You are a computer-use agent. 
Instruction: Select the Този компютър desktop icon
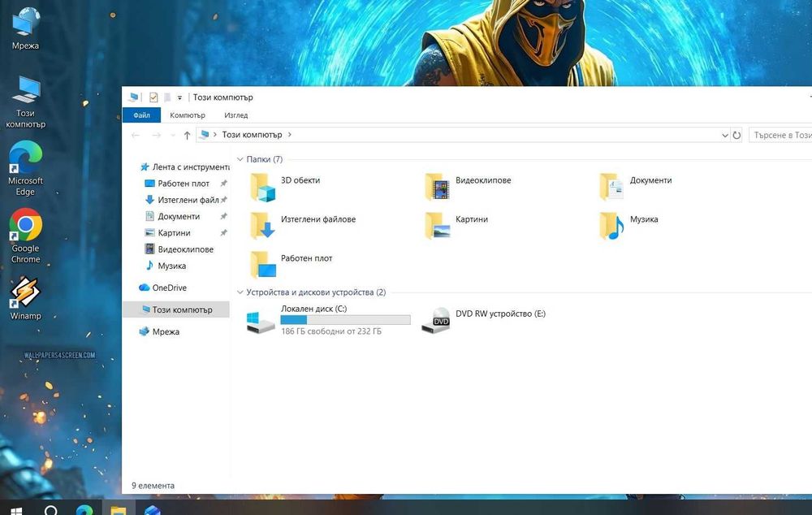25,102
